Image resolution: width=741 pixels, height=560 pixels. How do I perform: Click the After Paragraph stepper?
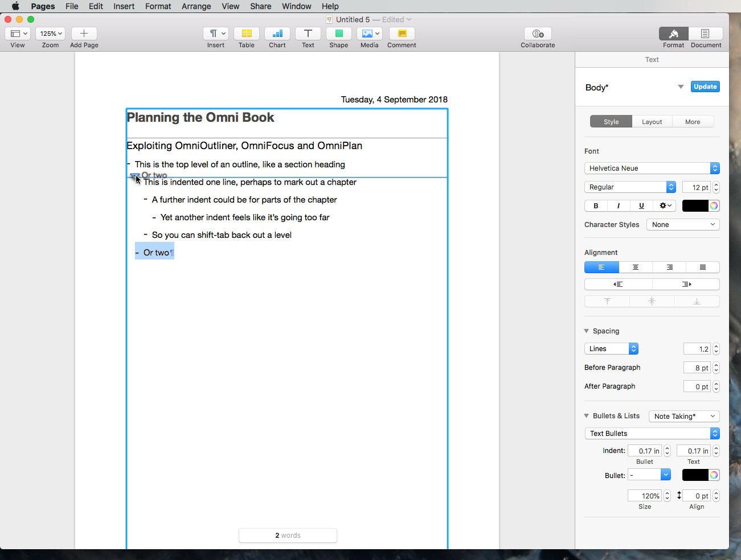(x=716, y=386)
